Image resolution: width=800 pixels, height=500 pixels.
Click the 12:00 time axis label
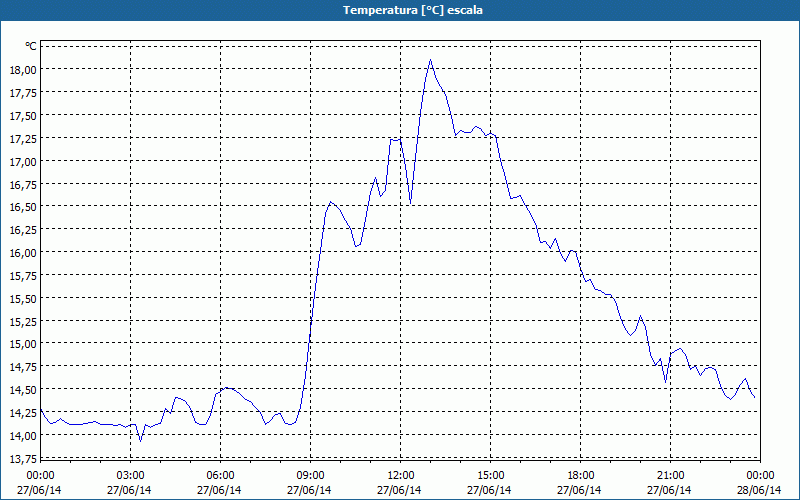point(401,476)
